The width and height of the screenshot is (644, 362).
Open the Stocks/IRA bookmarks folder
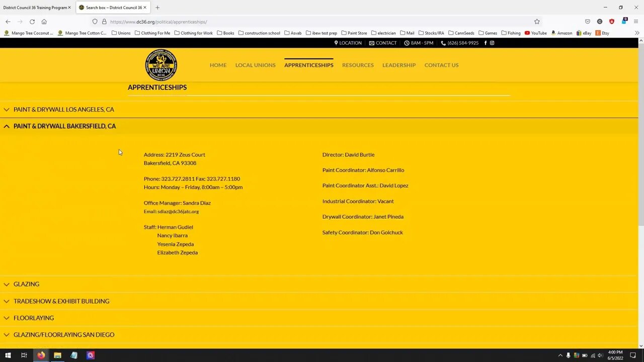431,33
